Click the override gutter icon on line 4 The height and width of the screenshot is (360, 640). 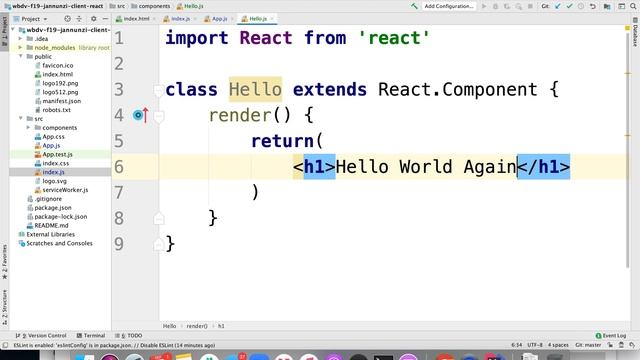[x=140, y=116]
